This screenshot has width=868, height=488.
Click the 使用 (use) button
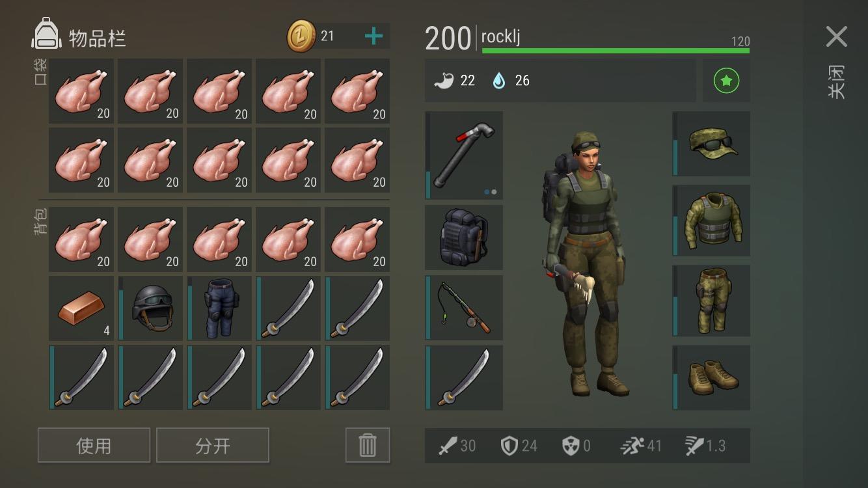(94, 445)
